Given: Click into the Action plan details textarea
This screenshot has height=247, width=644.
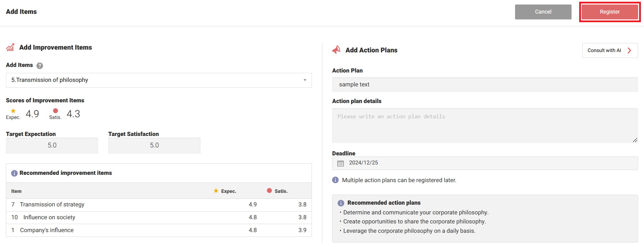Looking at the screenshot, I should [x=485, y=125].
